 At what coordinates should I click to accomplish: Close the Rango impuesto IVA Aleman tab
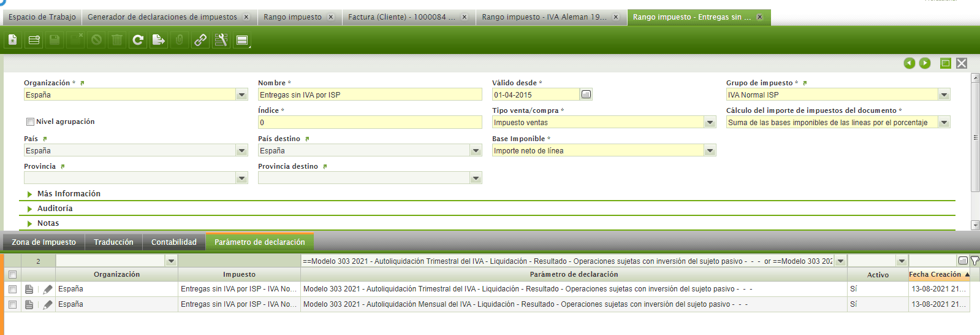coord(616,17)
